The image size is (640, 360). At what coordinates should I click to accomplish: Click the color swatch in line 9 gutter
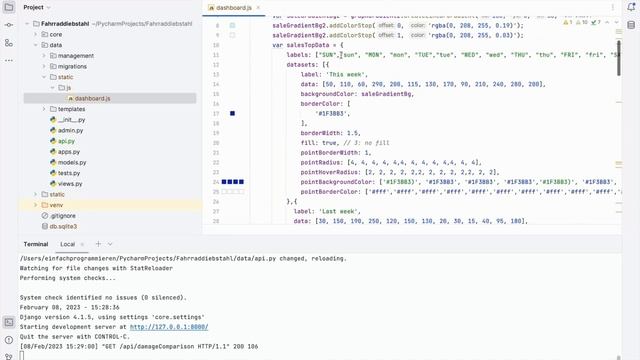[x=232, y=35]
